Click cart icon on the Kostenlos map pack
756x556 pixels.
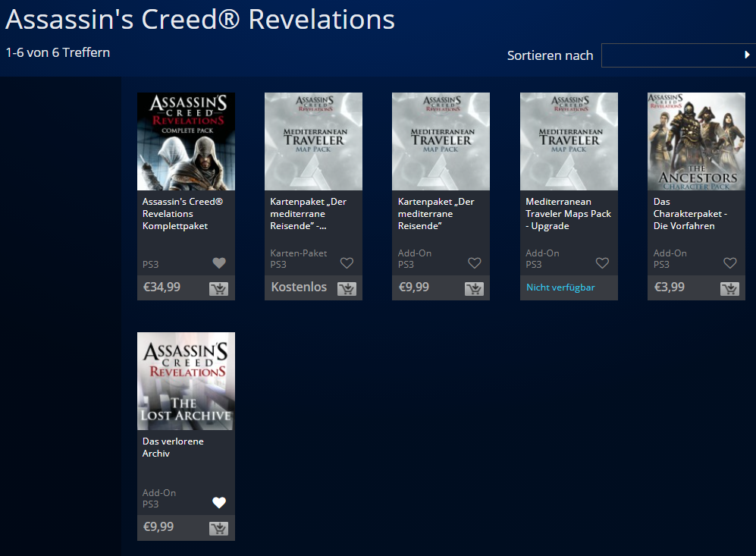(x=347, y=288)
